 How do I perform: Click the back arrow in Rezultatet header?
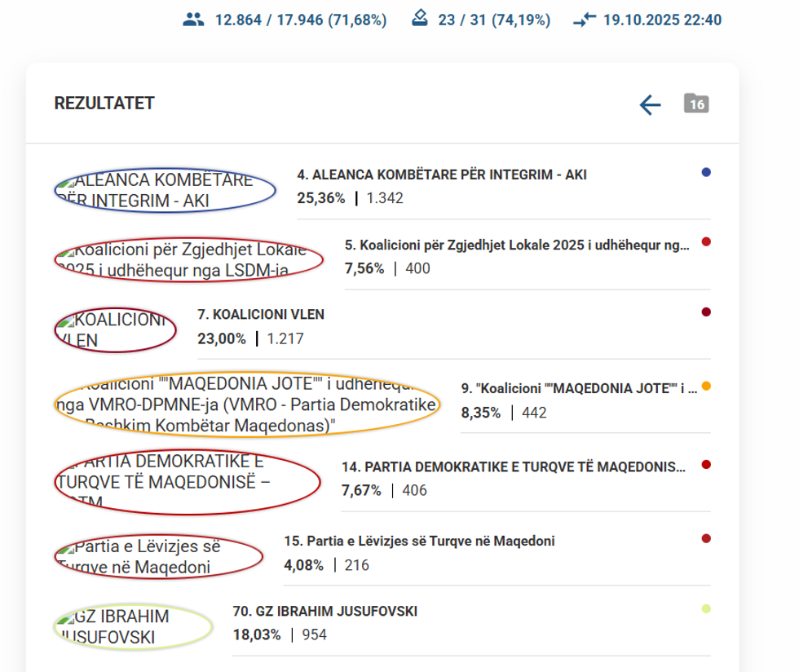650,104
